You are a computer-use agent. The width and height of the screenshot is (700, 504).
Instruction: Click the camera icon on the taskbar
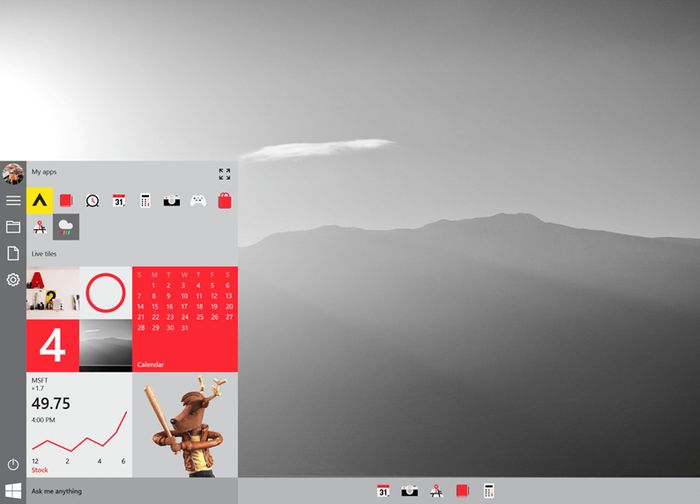click(409, 491)
